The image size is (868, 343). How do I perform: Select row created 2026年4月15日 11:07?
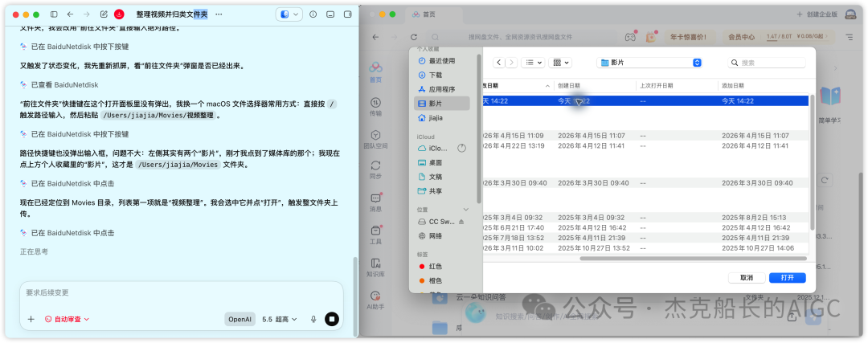click(645, 136)
